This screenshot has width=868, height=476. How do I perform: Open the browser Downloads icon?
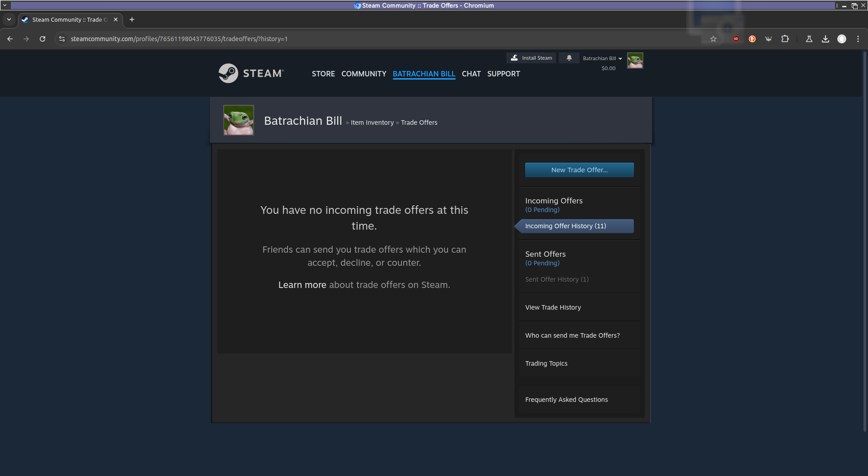(826, 39)
